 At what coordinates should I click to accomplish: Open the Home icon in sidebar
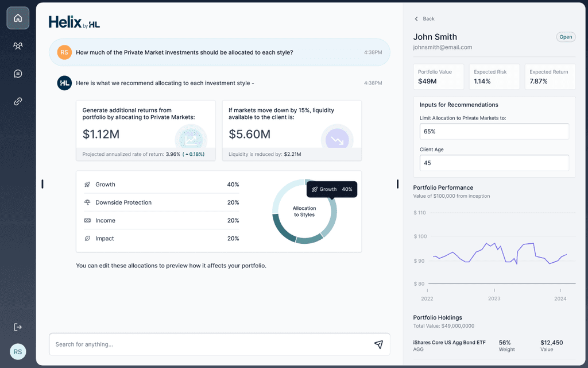tap(18, 18)
